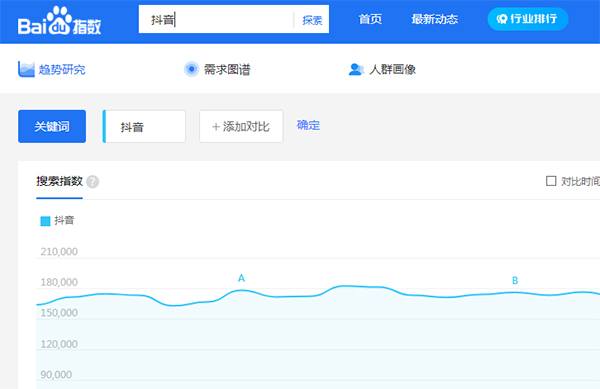Screen dimensions: 600x389
Task: Click the 探索 search button
Action: [x=312, y=20]
